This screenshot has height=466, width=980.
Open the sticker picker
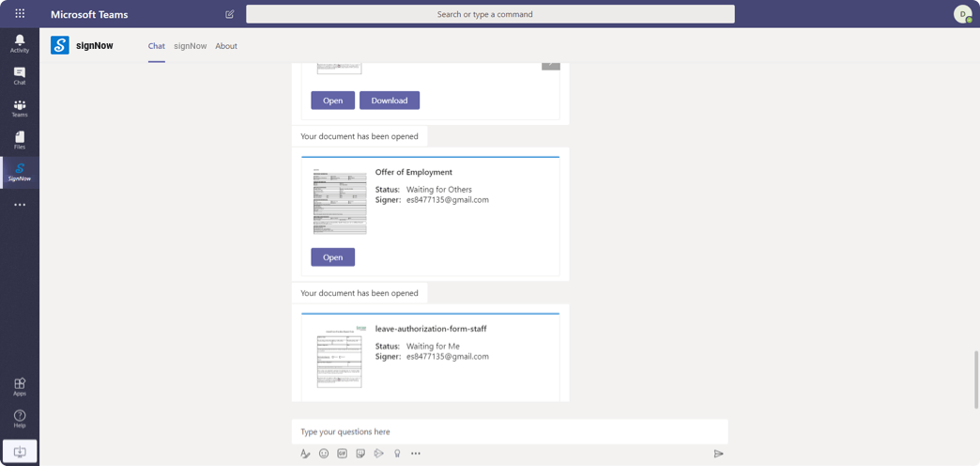[x=360, y=454]
